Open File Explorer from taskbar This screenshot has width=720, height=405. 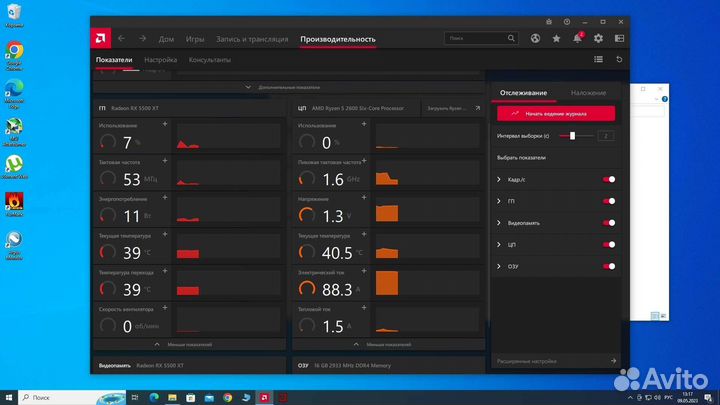click(x=172, y=398)
